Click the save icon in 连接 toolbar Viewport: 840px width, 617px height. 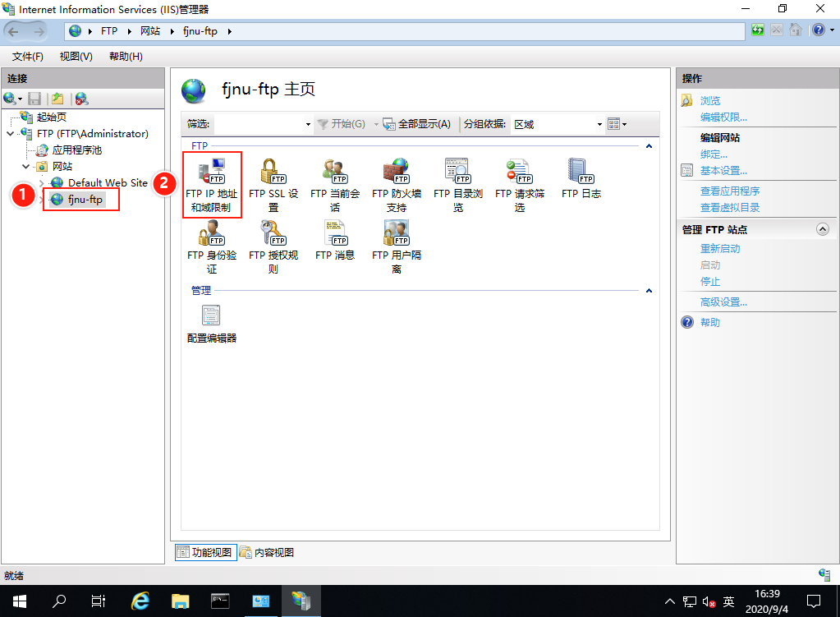[x=34, y=99]
